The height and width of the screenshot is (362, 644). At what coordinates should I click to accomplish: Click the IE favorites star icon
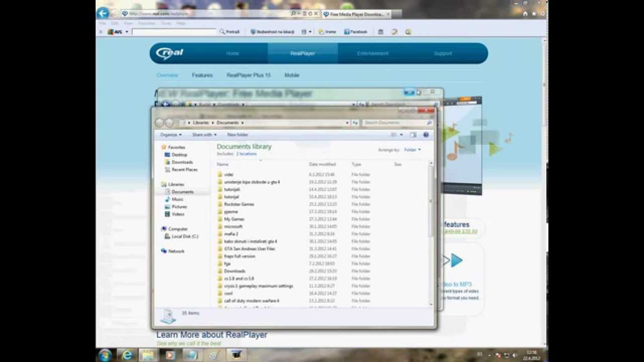(x=533, y=14)
